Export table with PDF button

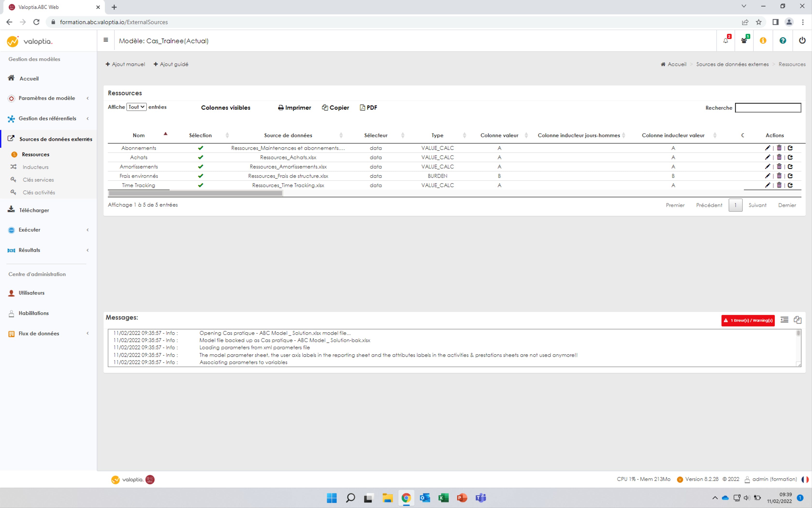[x=368, y=107]
